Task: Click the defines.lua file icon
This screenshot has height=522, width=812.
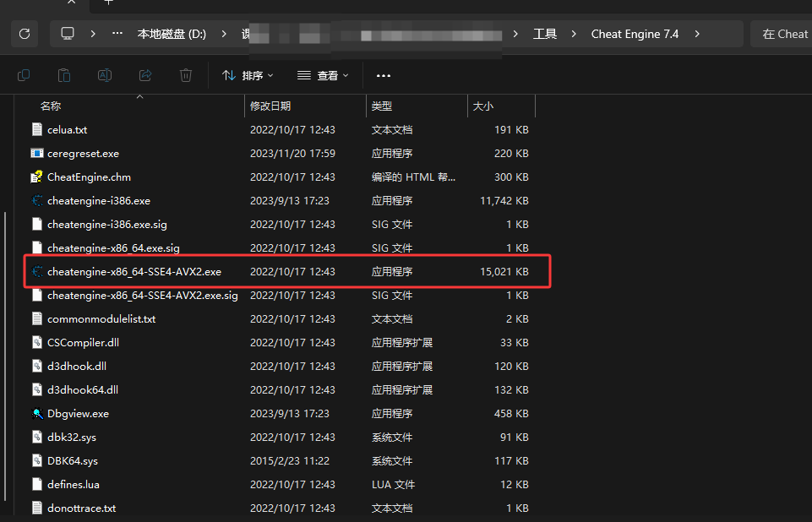Action: pos(37,484)
